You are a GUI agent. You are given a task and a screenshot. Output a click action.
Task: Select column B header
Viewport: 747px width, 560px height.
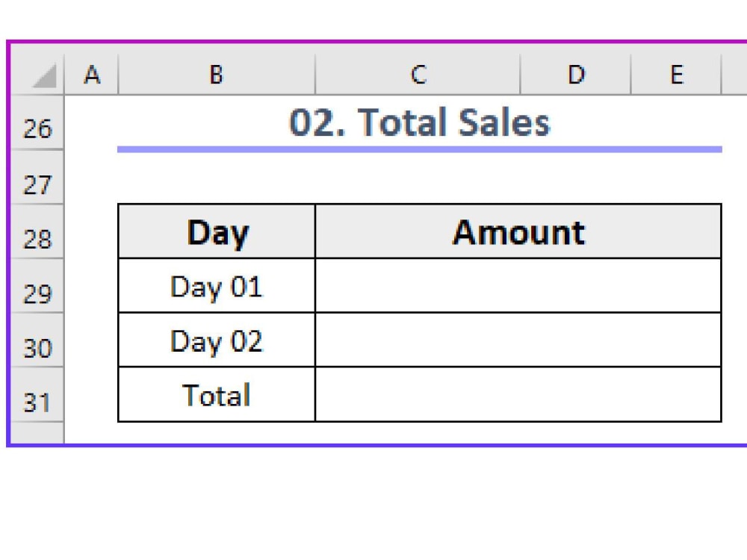point(217,74)
